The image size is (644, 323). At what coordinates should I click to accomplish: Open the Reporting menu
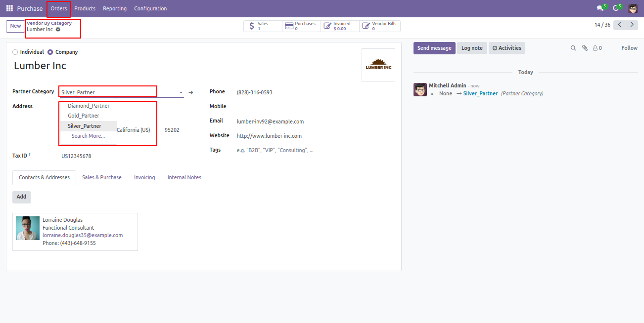pos(115,8)
